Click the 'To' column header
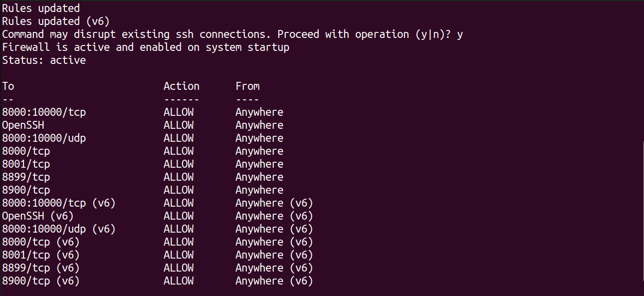Image resolution: width=644 pixels, height=296 pixels. tap(8, 86)
